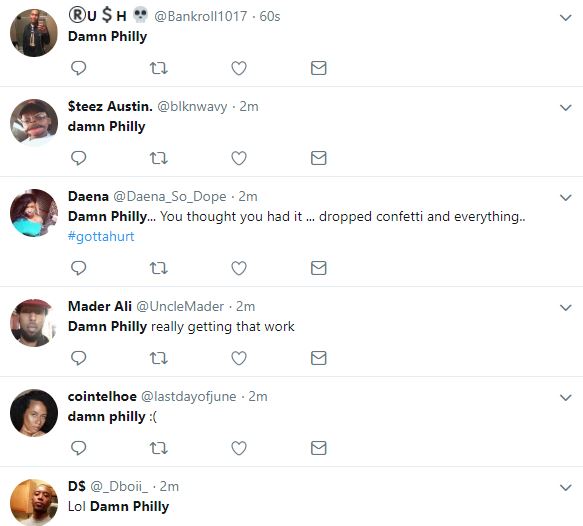Open the 60s timestamp on the first tweet
The width and height of the screenshot is (583, 526).
[270, 16]
